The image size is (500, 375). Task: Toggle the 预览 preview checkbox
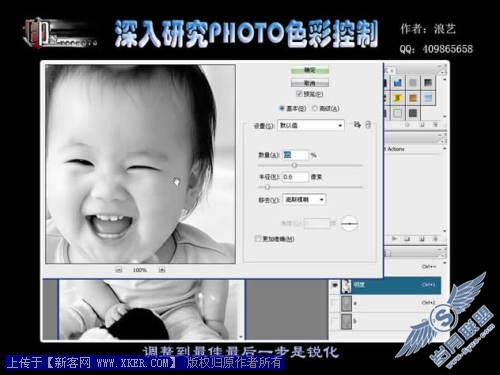tap(299, 94)
